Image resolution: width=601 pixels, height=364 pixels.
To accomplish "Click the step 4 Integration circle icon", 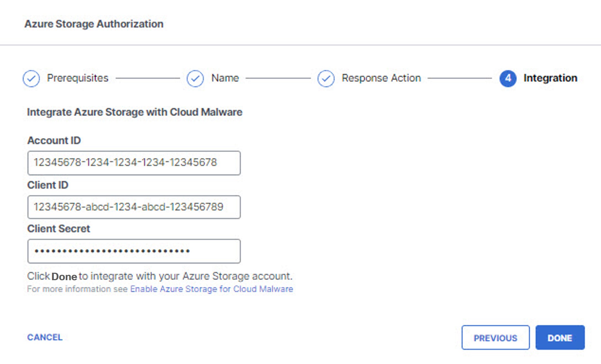I will tap(508, 79).
